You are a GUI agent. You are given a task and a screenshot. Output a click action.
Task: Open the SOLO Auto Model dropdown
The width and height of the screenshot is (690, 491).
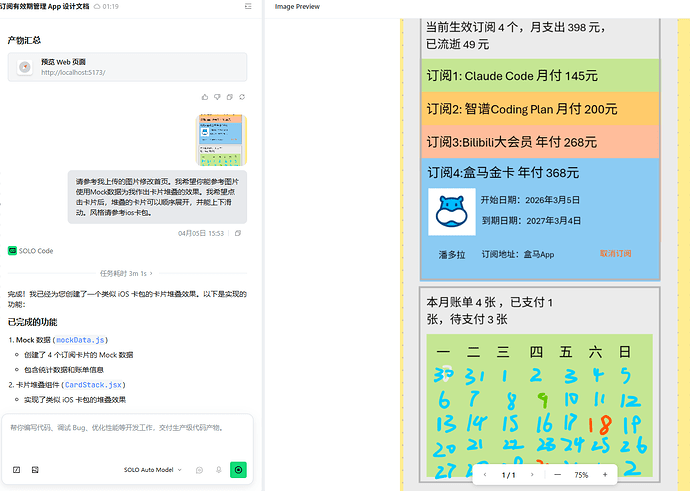click(152, 470)
